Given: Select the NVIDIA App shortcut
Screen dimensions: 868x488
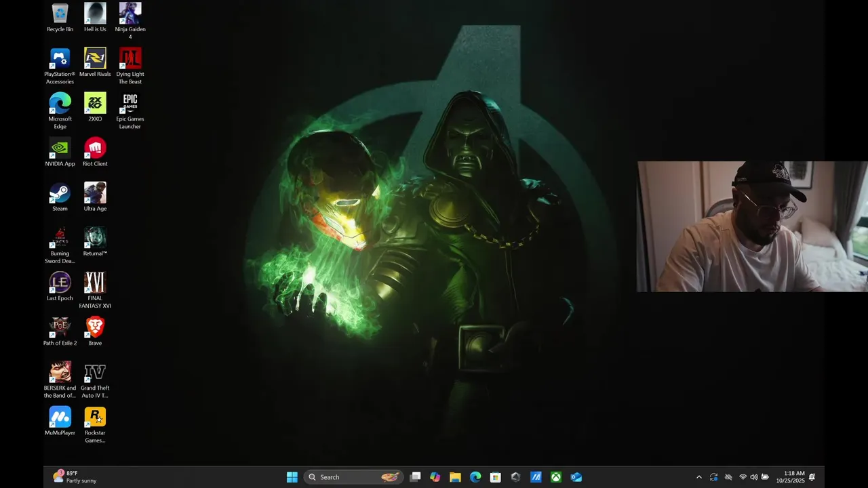Looking at the screenshot, I should click(x=60, y=152).
